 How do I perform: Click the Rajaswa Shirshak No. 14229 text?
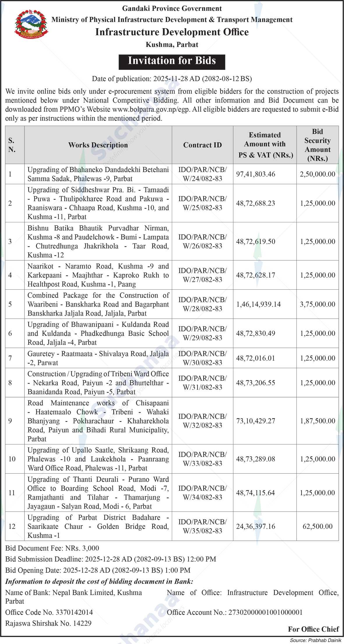click(x=48, y=623)
